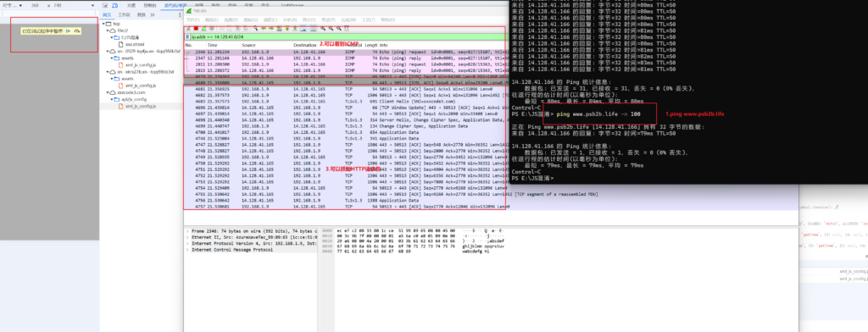
Task: Open DevTools sources pane three-dot menu
Action: (x=180, y=15)
